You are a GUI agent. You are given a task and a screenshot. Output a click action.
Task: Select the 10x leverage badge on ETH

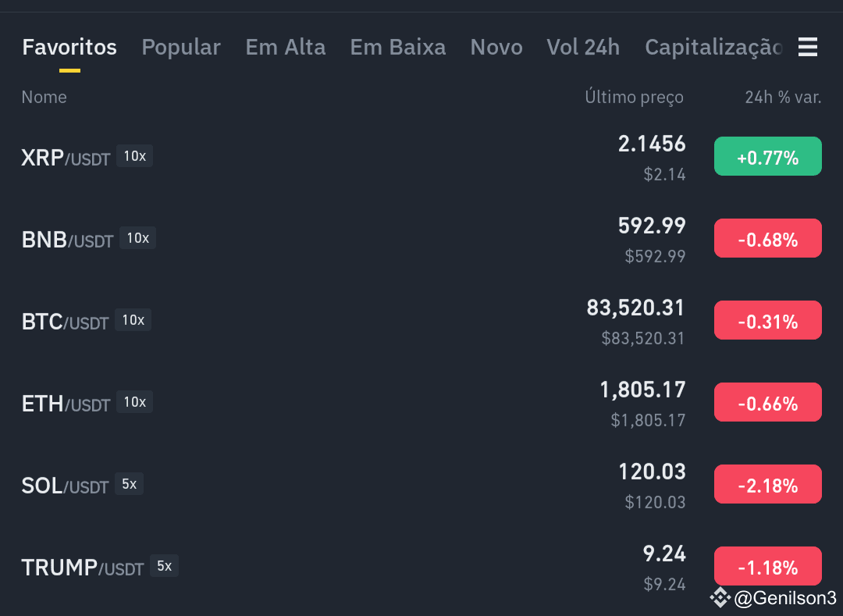coord(135,401)
